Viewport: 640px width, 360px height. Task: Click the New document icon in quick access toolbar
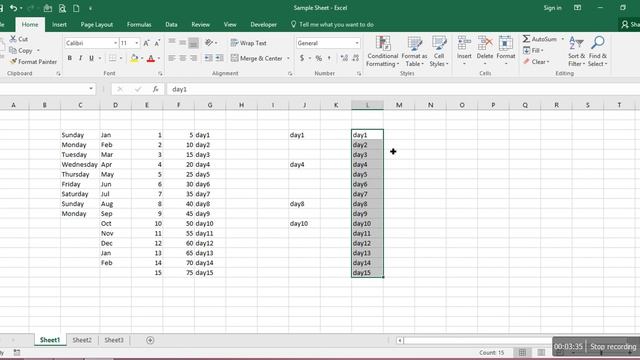(x=76, y=8)
